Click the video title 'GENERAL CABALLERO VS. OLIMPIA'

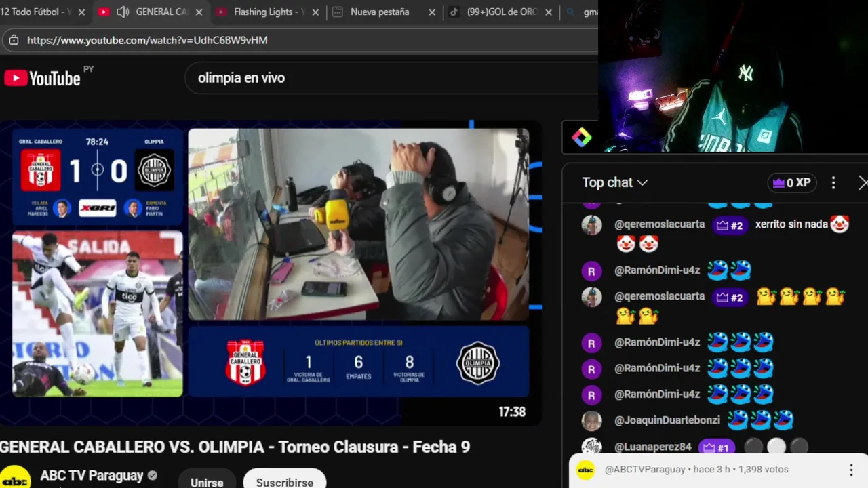235,447
